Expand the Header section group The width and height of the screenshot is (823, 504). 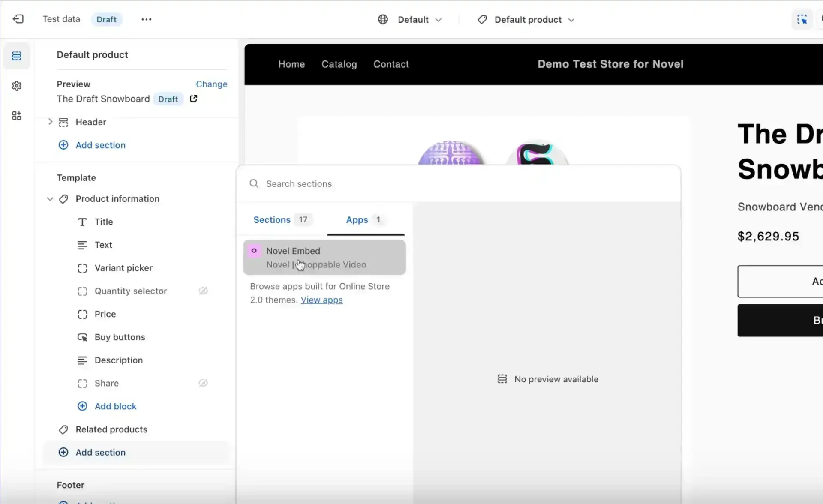tap(50, 122)
